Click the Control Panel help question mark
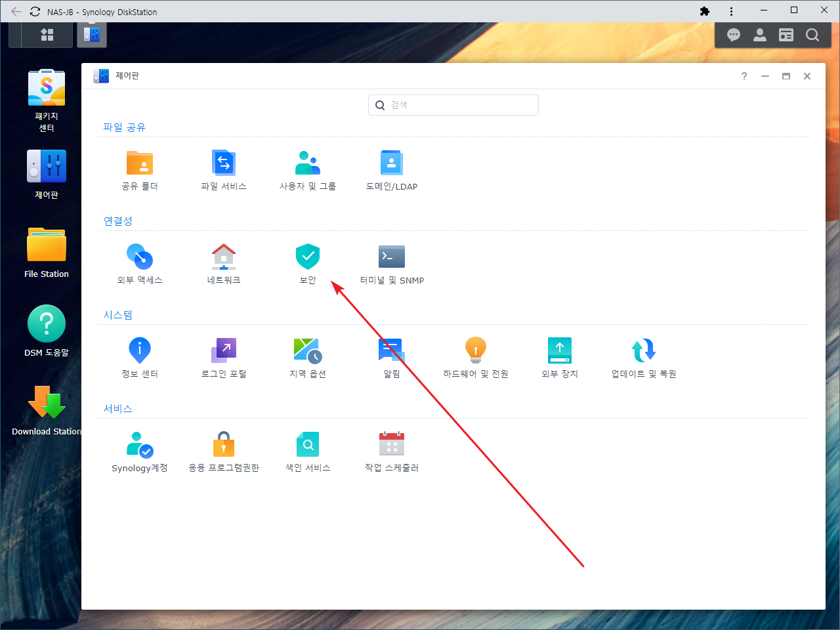The image size is (840, 630). [744, 76]
